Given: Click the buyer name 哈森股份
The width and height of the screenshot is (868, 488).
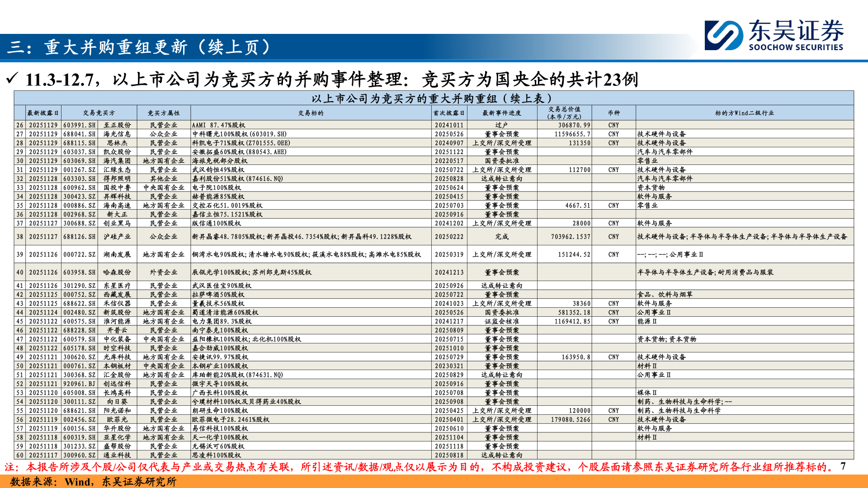Looking at the screenshot, I should pyautogui.click(x=117, y=272).
